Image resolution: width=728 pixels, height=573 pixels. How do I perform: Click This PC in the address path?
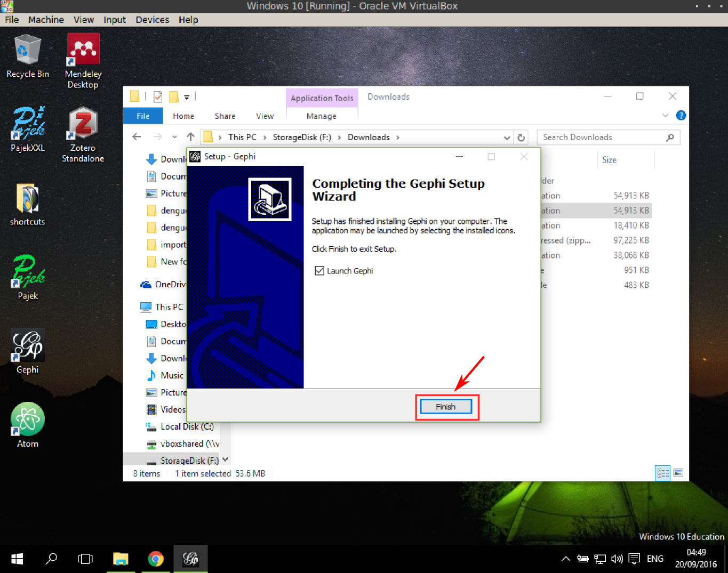[x=242, y=137]
